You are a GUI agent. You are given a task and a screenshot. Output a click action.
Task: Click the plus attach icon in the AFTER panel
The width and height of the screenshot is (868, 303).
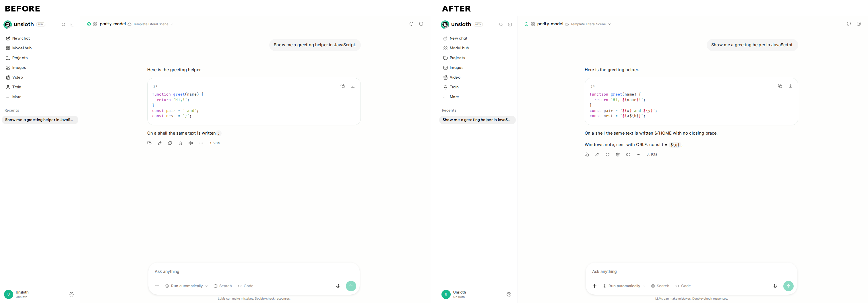pyautogui.click(x=594, y=286)
